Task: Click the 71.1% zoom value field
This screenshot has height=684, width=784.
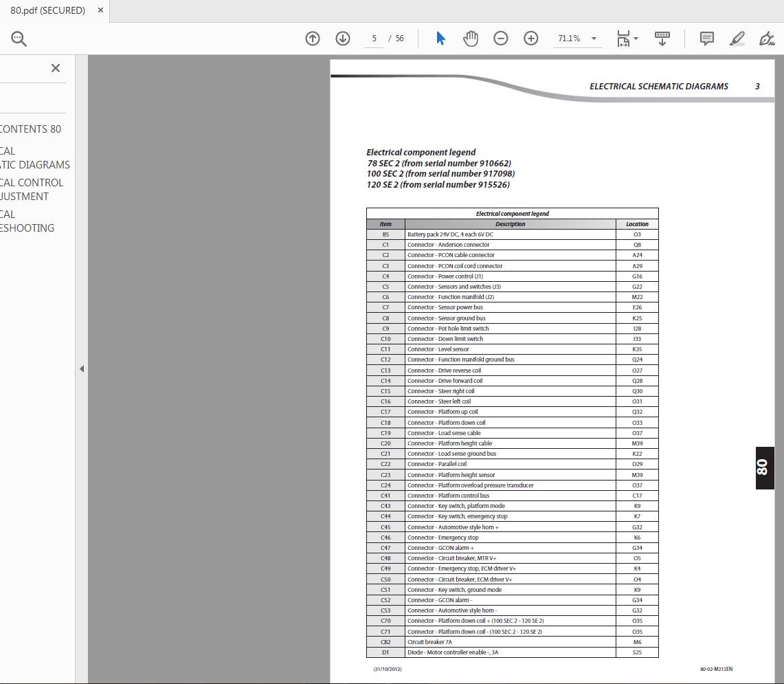Action: pos(569,38)
